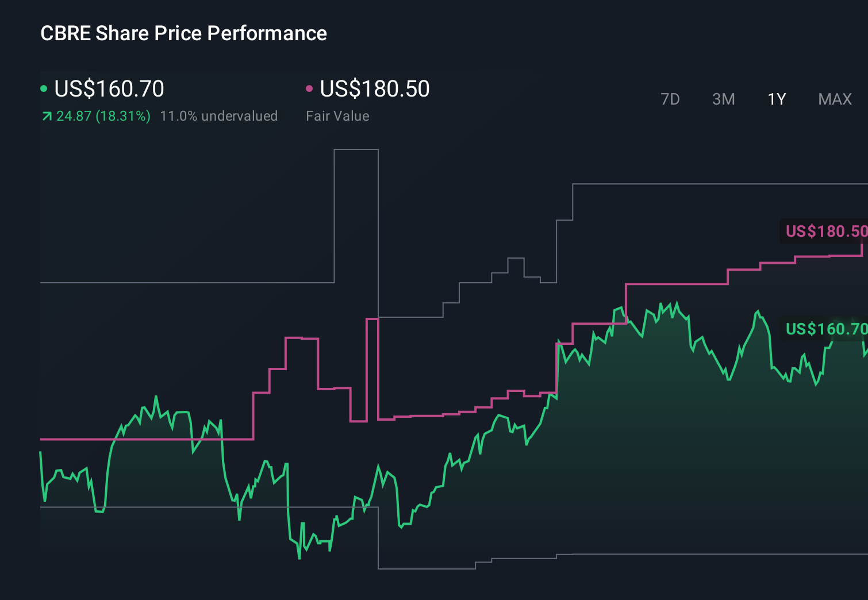Click the pink Fair Value legend dot
The width and height of the screenshot is (868, 600).
pyautogui.click(x=309, y=89)
